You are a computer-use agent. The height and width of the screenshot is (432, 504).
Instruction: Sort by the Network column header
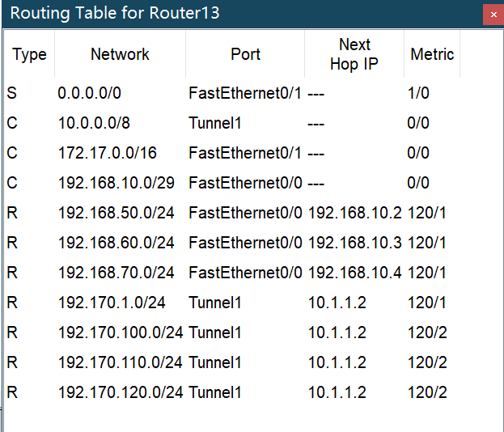click(x=120, y=55)
